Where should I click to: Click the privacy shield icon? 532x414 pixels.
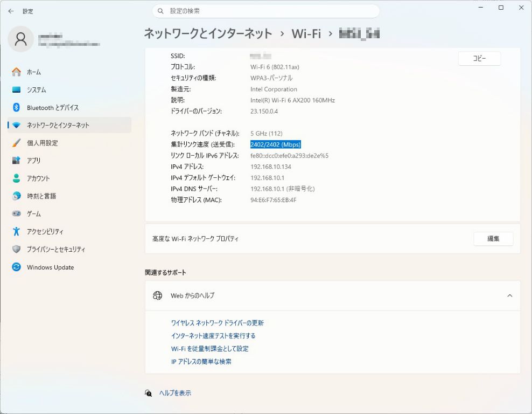coord(16,249)
